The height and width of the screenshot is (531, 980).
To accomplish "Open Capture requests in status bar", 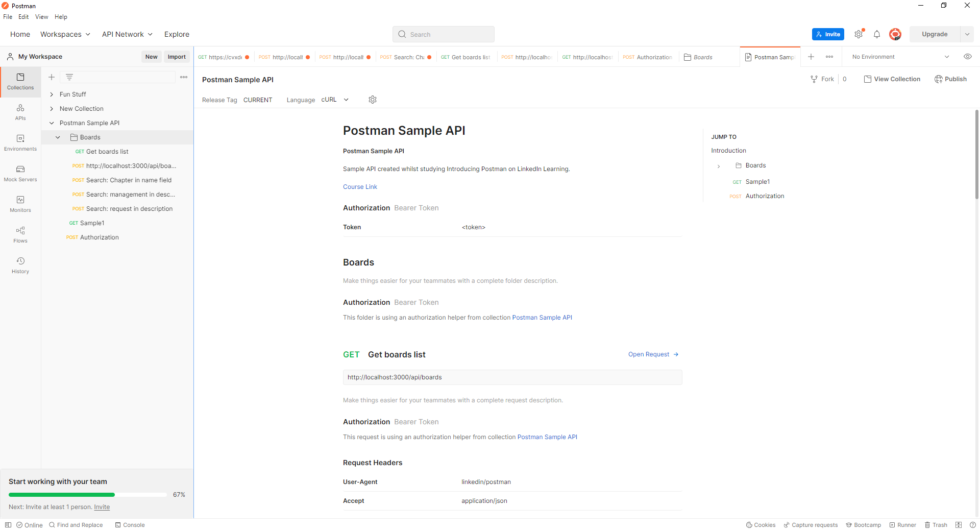I will click(x=811, y=525).
